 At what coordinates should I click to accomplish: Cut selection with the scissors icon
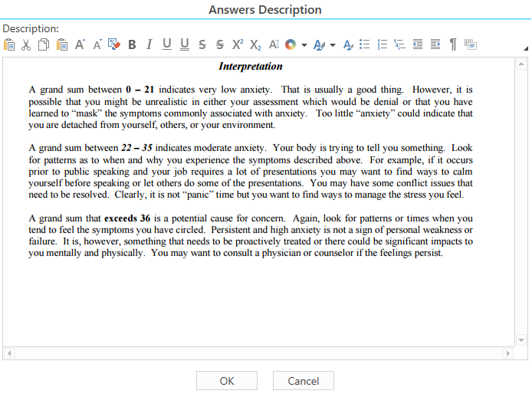(x=26, y=44)
